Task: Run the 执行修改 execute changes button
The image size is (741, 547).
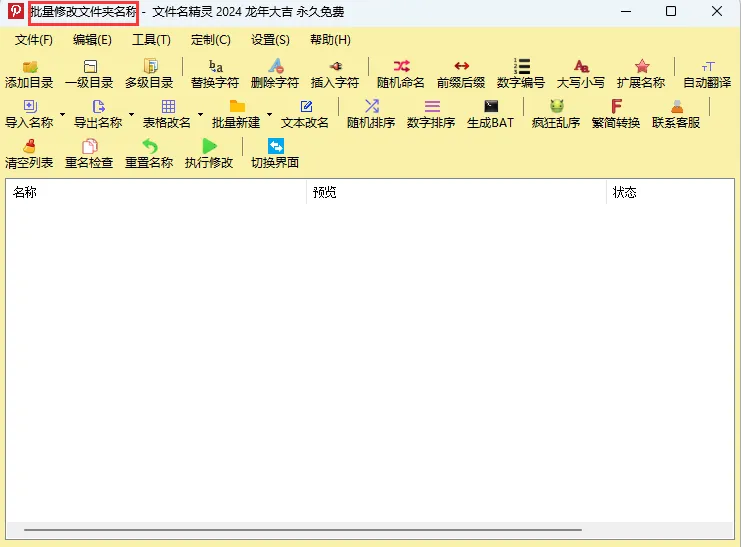Action: (209, 153)
